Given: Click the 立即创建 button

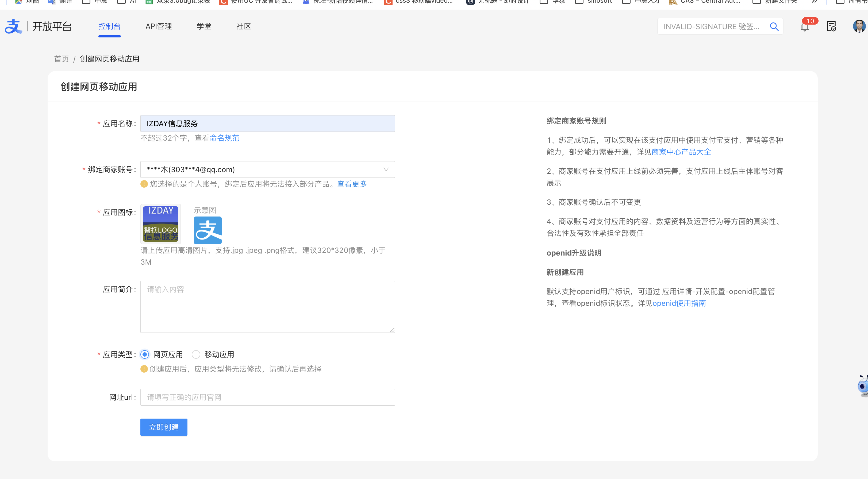Looking at the screenshot, I should coord(163,427).
